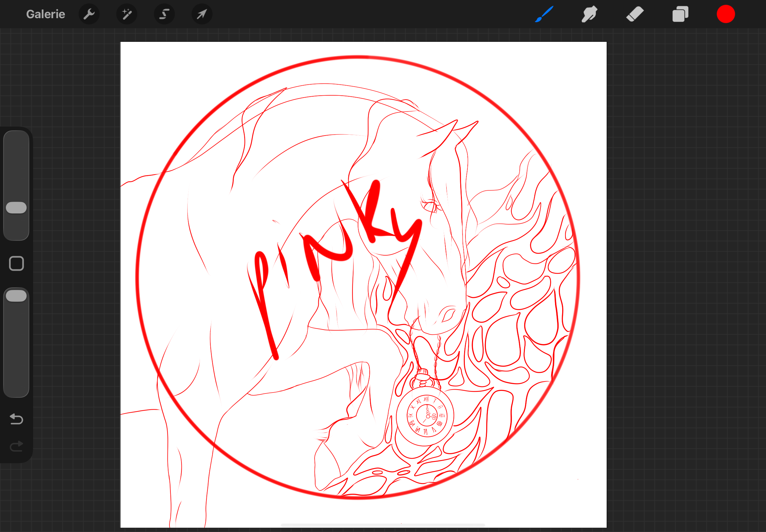The height and width of the screenshot is (532, 766).
Task: Undo the last stroke
Action: pyautogui.click(x=16, y=419)
